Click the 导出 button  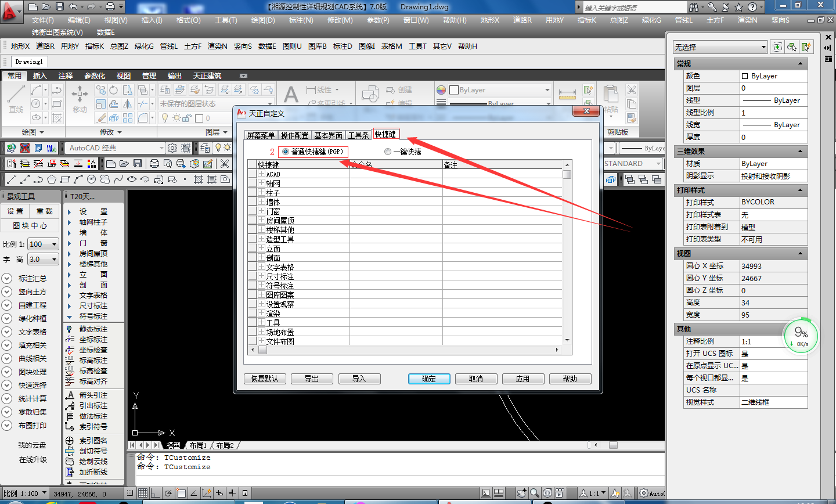[x=312, y=379]
